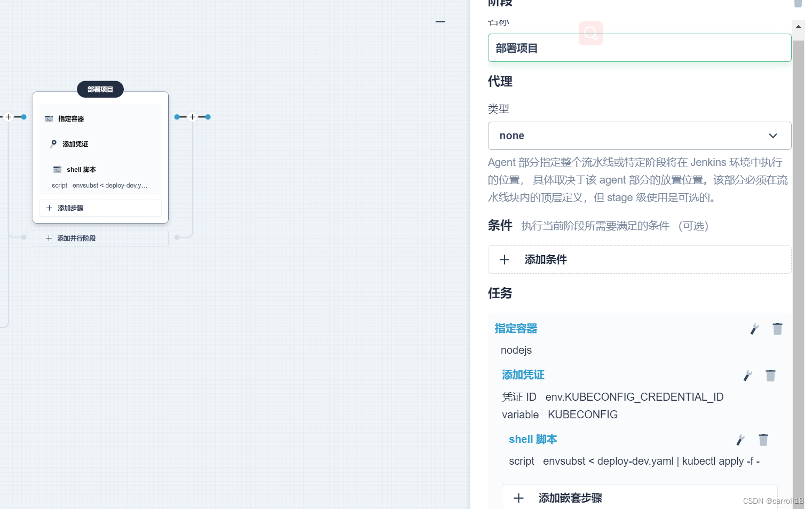Delete the 添加凭证 task with trash icon

(x=770, y=375)
